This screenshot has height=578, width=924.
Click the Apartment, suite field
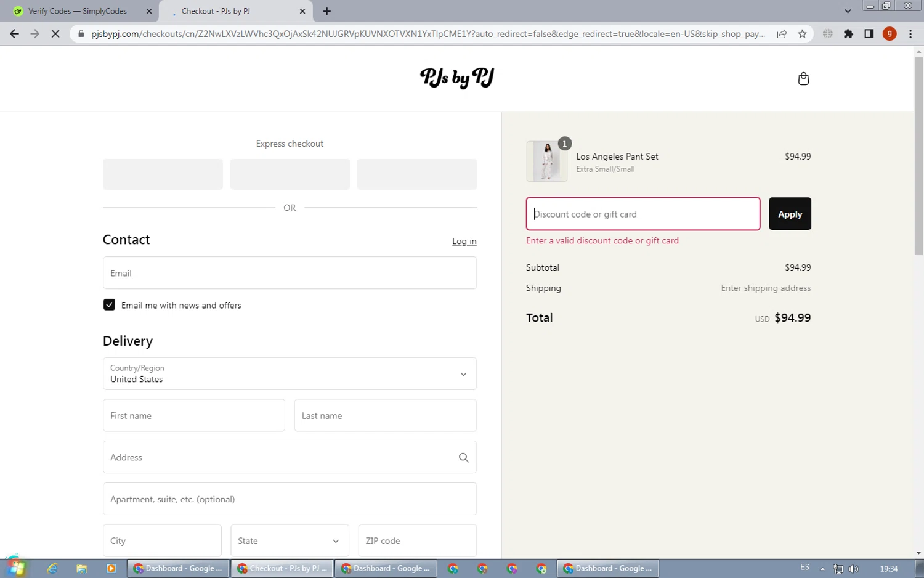coord(290,499)
